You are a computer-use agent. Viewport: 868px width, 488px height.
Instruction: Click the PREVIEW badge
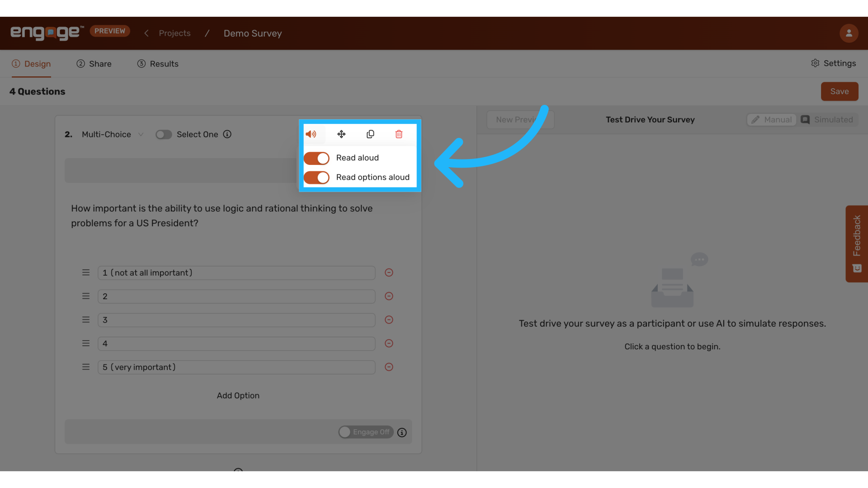pyautogui.click(x=110, y=31)
